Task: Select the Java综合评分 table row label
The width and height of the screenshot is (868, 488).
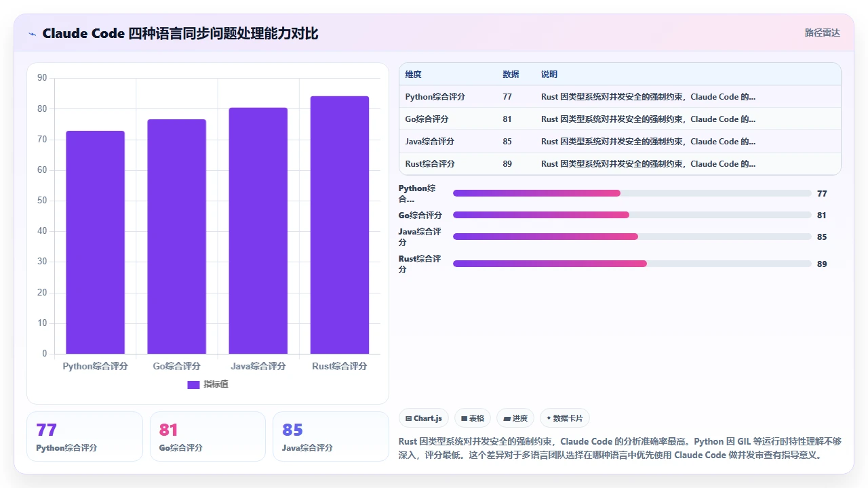Action: (430, 141)
